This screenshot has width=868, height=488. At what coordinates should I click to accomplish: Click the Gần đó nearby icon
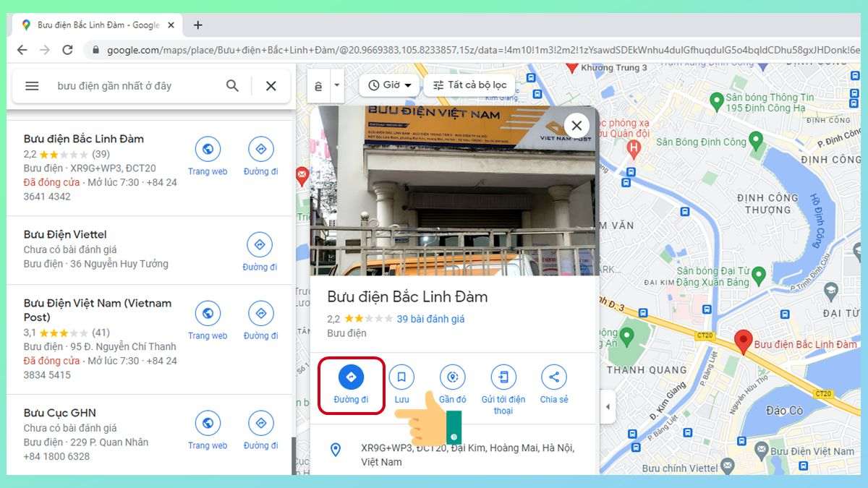(452, 377)
